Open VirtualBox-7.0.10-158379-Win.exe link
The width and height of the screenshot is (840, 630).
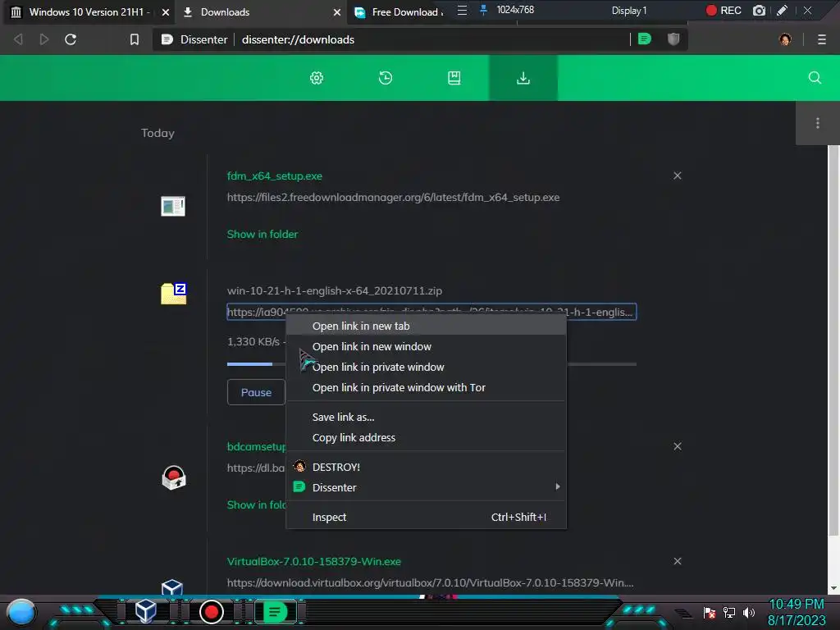(314, 561)
